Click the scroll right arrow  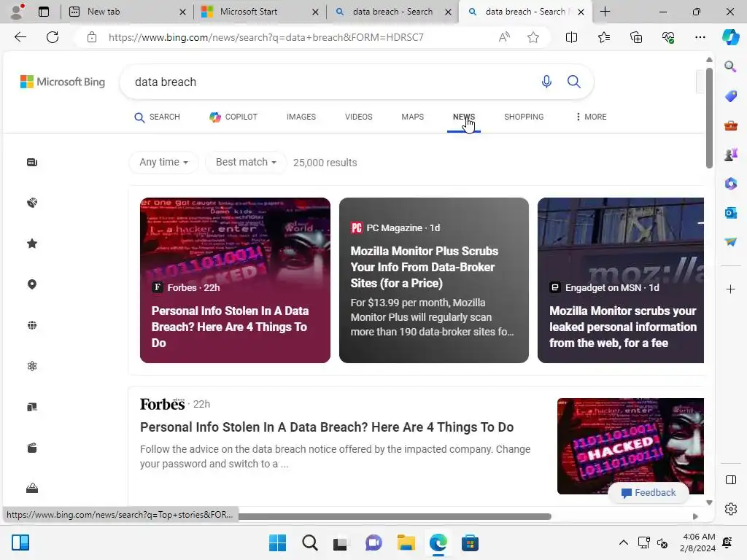(695, 517)
